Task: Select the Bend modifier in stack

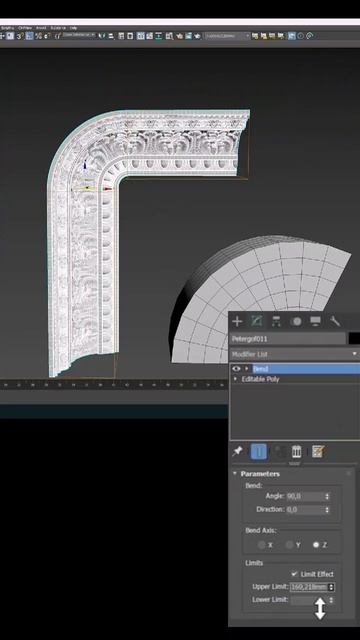Action: [305, 369]
